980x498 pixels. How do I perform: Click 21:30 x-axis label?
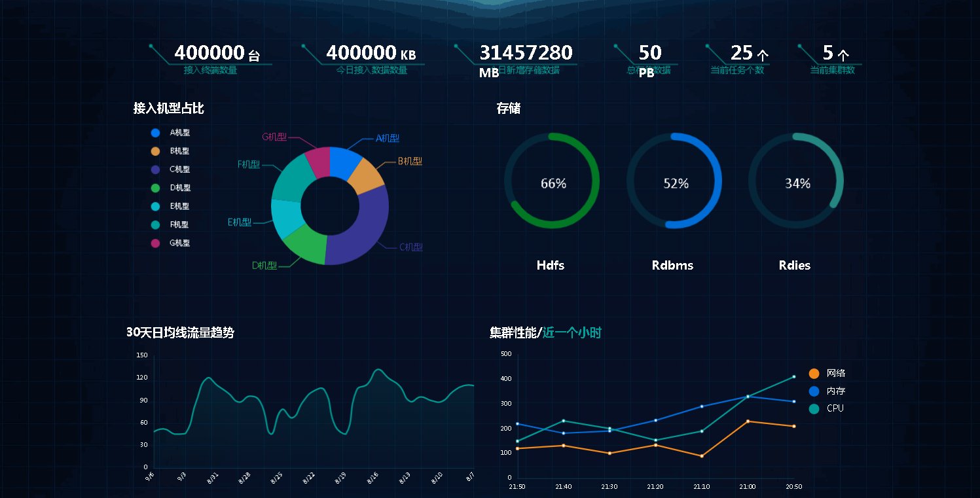click(x=609, y=487)
